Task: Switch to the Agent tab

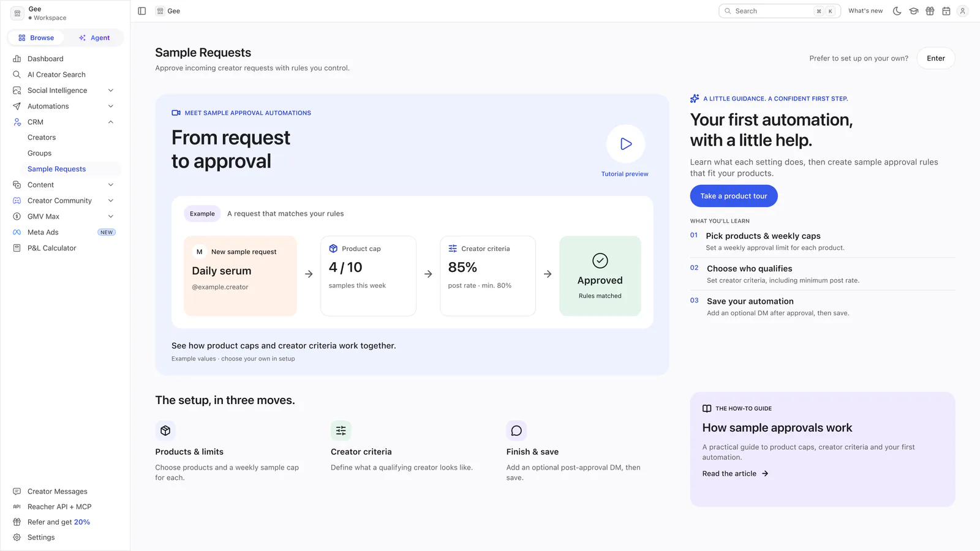Action: click(94, 38)
